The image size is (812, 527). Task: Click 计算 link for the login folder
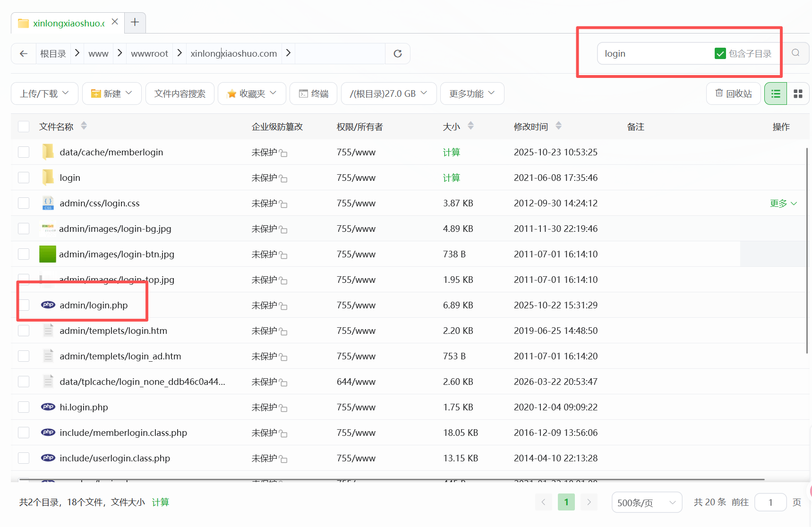click(x=452, y=178)
